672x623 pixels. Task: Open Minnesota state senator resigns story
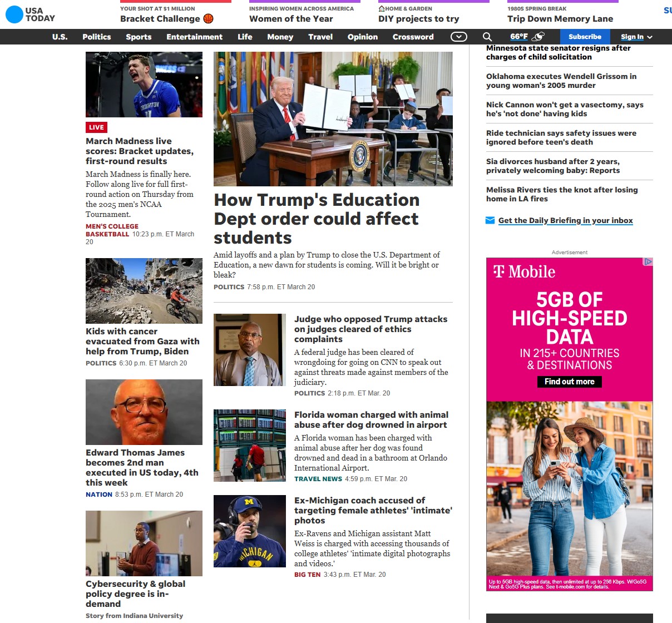(559, 52)
